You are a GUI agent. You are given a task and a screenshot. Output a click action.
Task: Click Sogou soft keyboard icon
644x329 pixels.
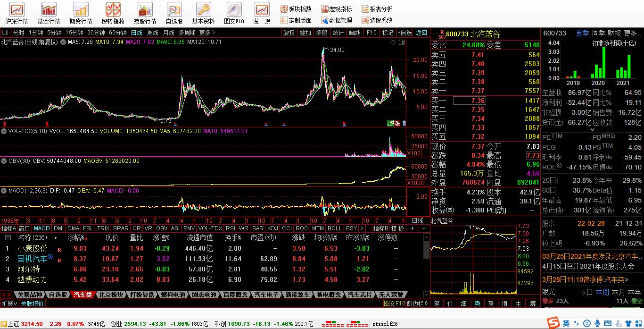tap(608, 323)
